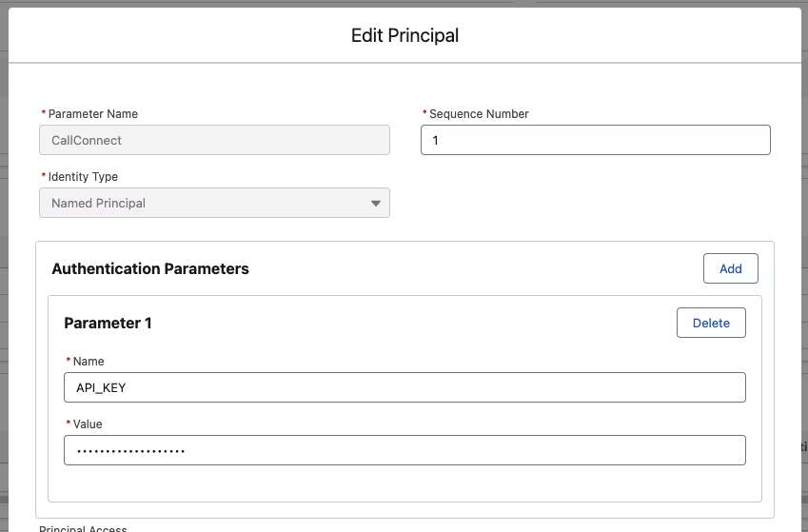Click the Value label in Parameter 1
Screen dimensions: 808x532
(x=88, y=424)
